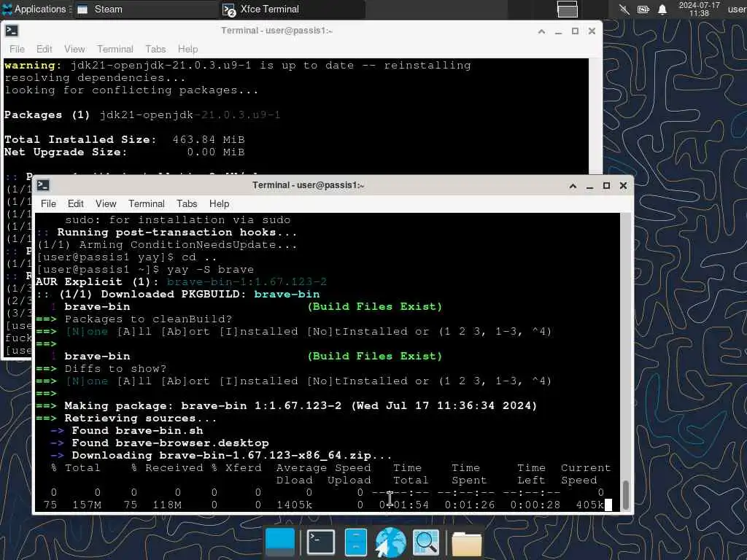Screen dimensions: 747x560
Task: Open the Applications menu in the panel
Action: 36,9
